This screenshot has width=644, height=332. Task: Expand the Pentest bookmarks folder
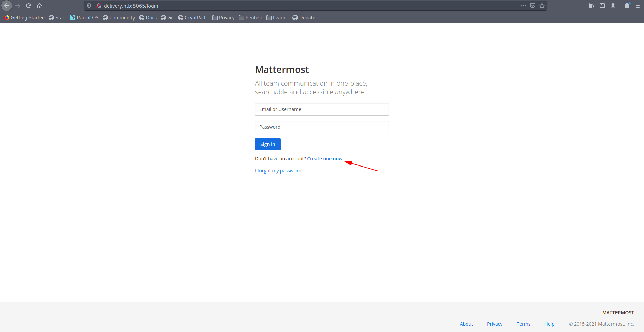click(251, 18)
